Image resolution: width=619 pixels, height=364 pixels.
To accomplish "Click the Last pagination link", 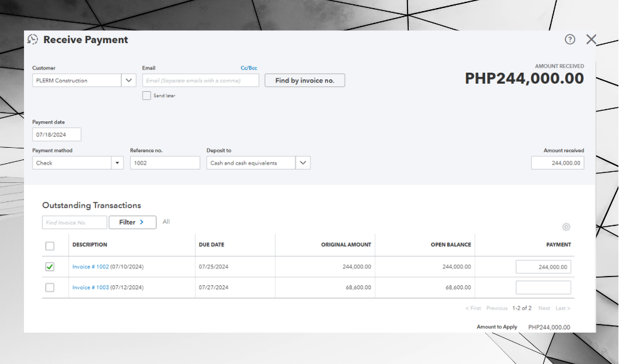I will [563, 309].
